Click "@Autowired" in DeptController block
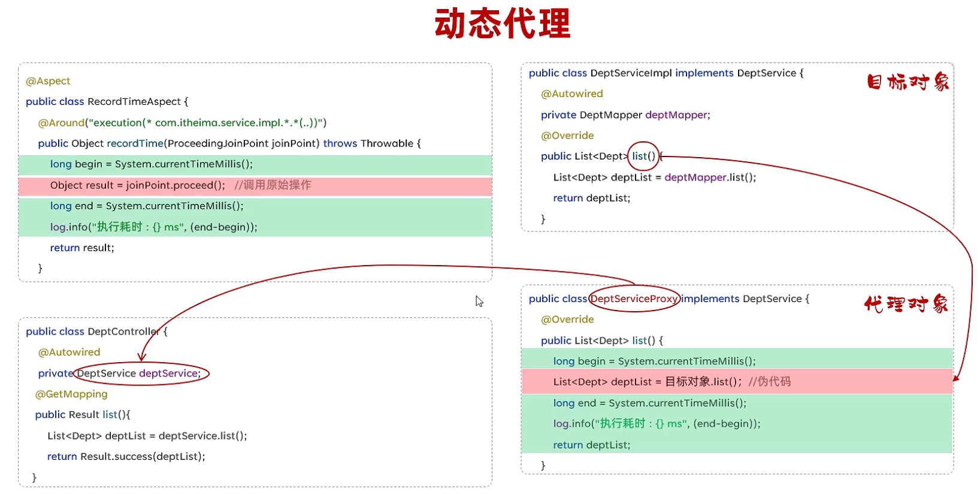The image size is (980, 494). (x=69, y=352)
